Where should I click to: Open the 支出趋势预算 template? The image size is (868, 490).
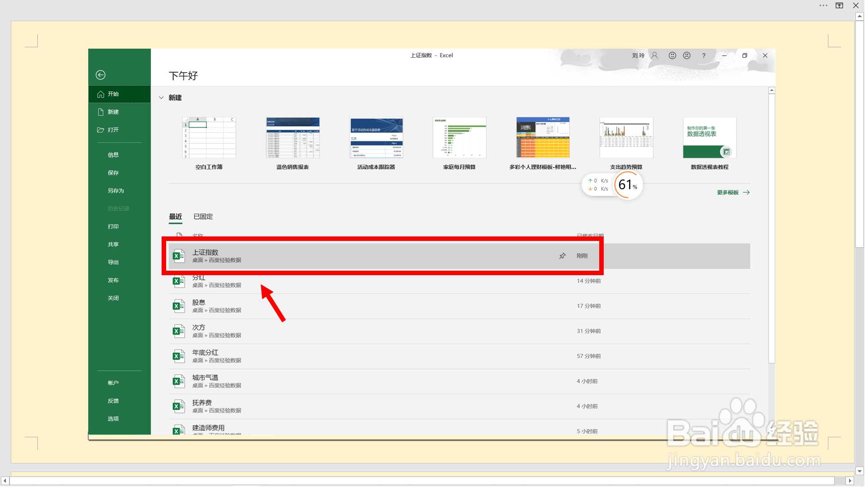[628, 145]
